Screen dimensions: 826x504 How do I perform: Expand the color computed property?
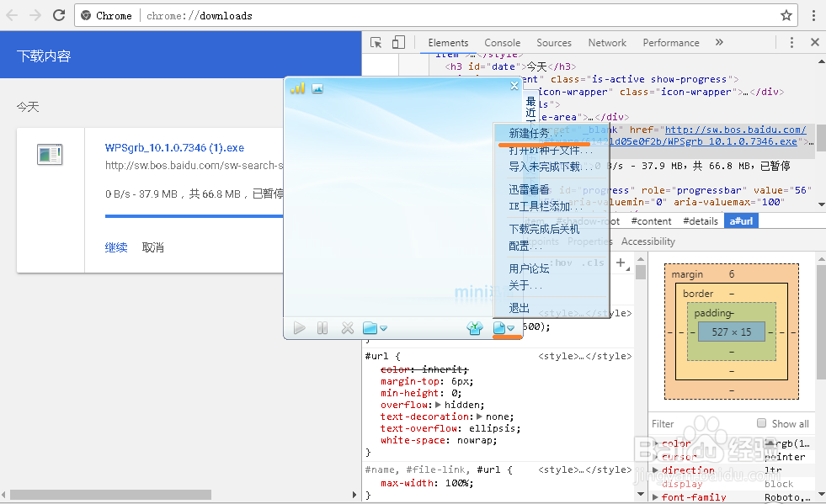[655, 443]
